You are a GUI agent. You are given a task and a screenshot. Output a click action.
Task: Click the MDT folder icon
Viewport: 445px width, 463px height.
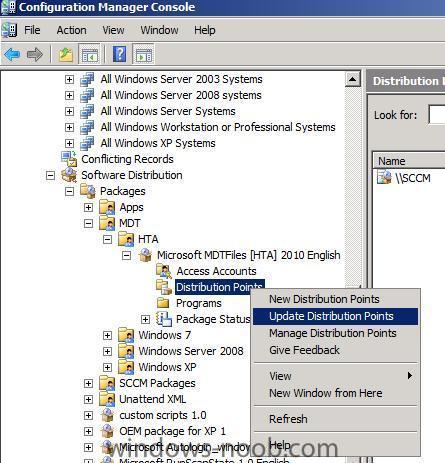point(107,223)
